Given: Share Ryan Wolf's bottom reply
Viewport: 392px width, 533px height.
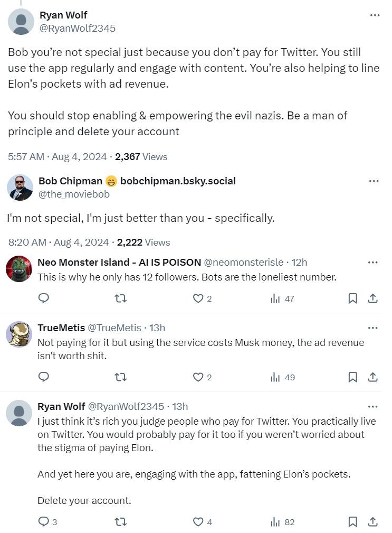Looking at the screenshot, I should pos(372,522).
